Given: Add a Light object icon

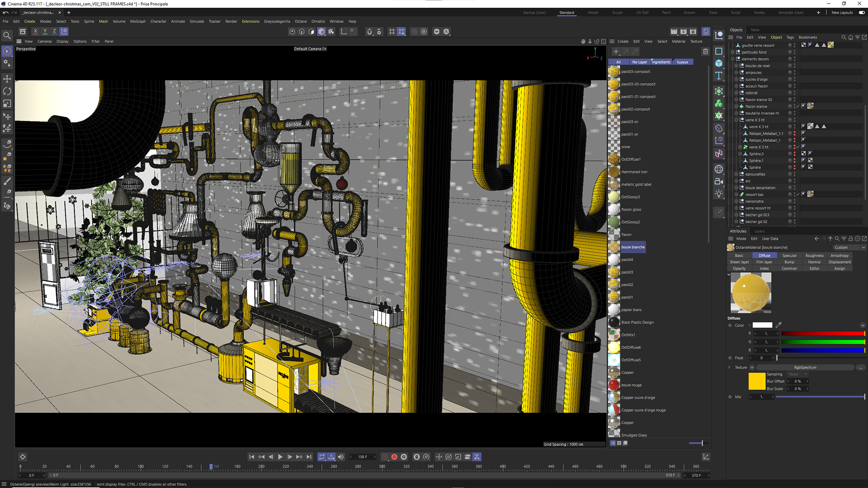Looking at the screenshot, I should tap(719, 194).
